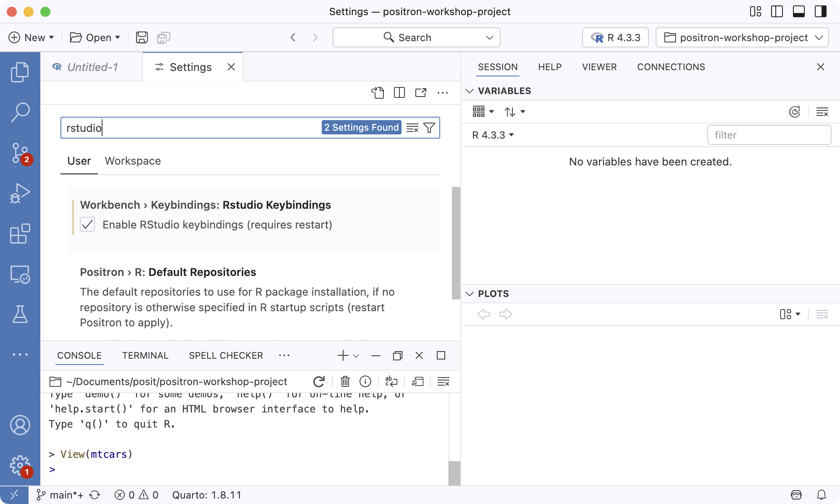Open the R 4.3.3 interpreter selector

point(615,37)
